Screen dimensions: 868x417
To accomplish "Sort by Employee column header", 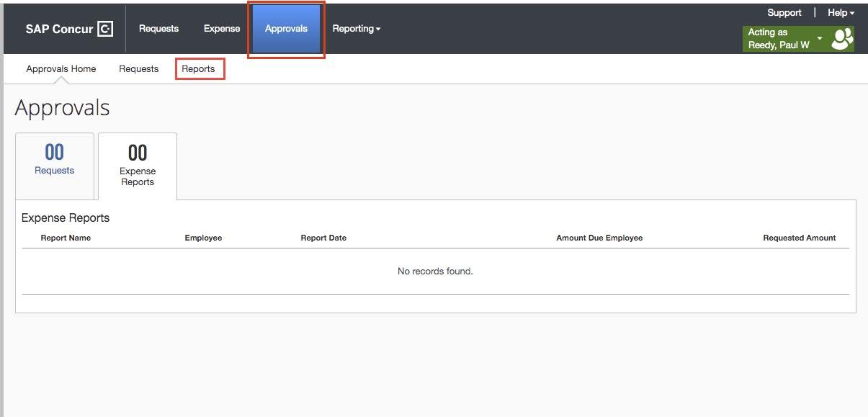I will (203, 238).
